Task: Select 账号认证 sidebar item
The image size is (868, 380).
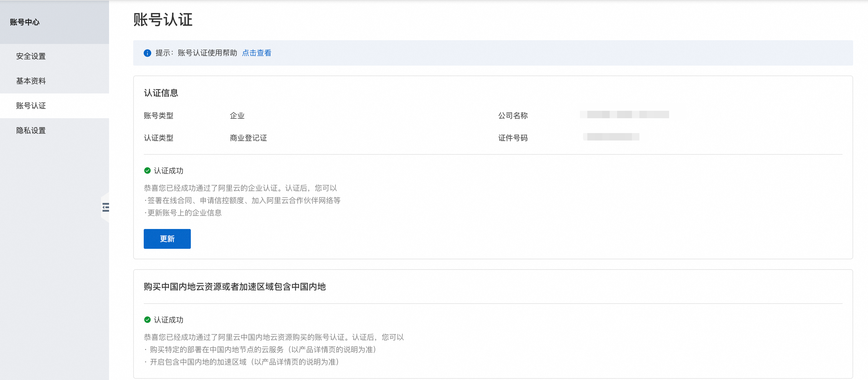Action: pyautogui.click(x=31, y=106)
